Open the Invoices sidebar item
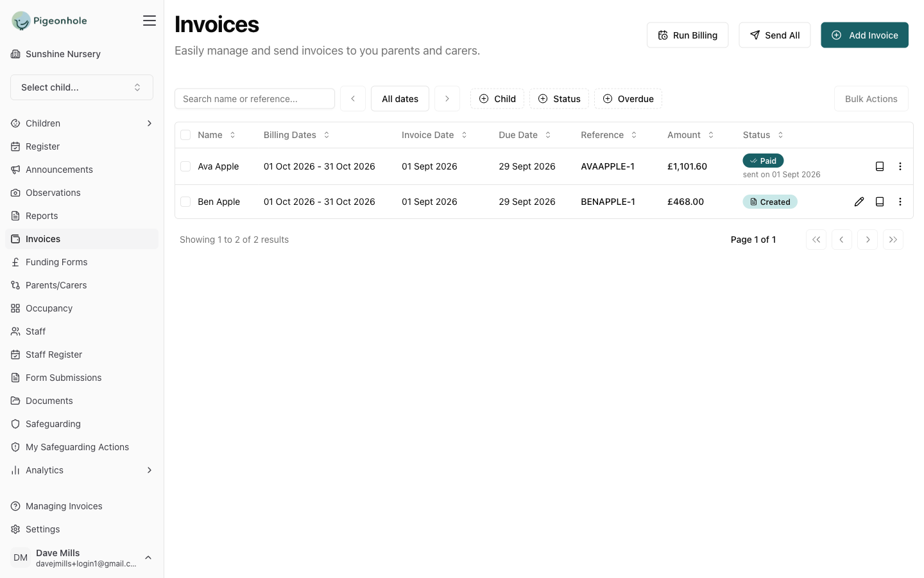This screenshot has height=578, width=924. tap(81, 239)
